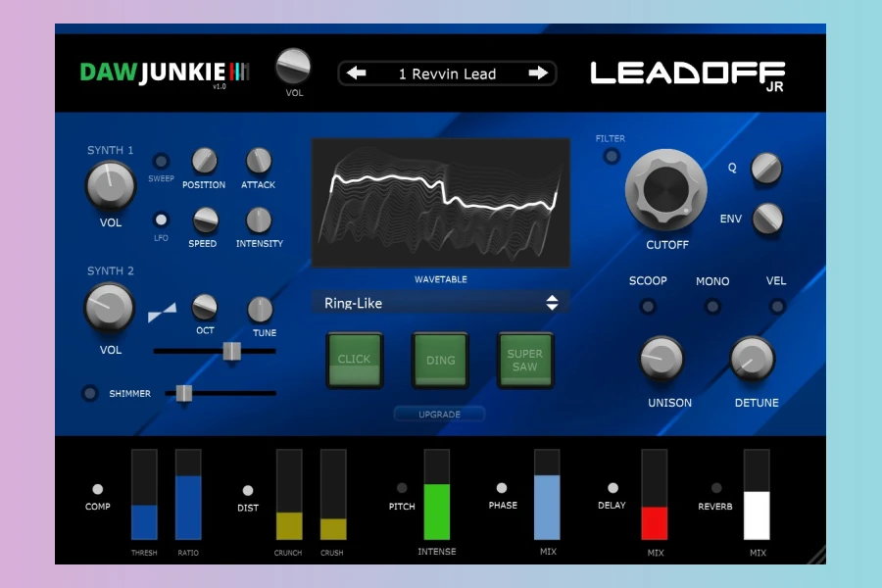Click the master VOL knob in header
Viewport: 882px width, 588px height.
point(293,67)
